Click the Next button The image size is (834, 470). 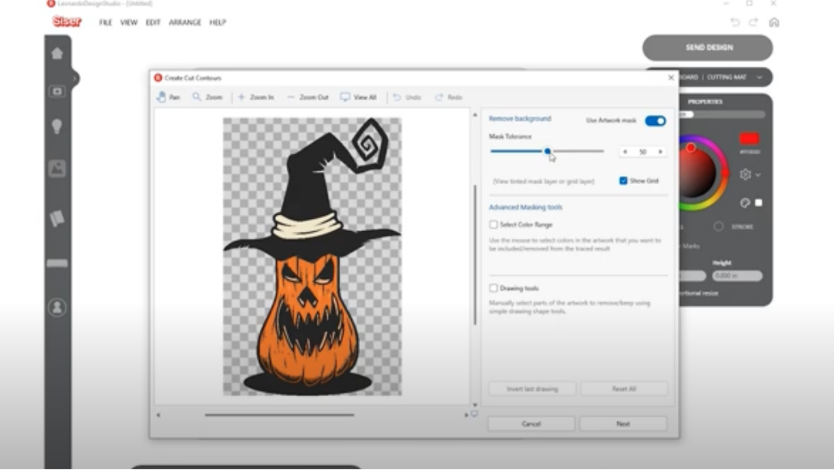click(x=623, y=424)
